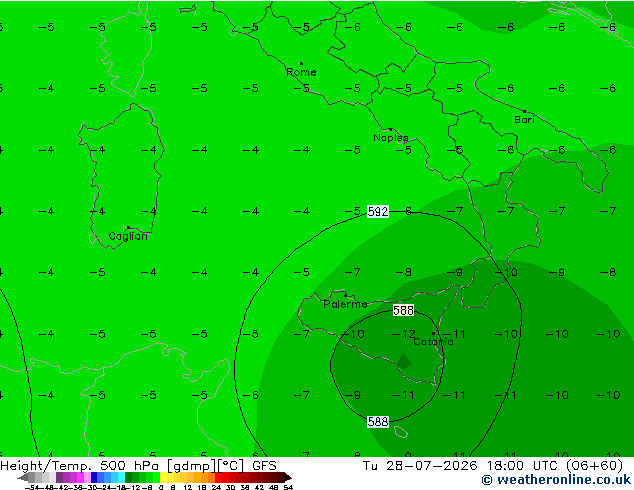Click the 588 contour label below Sicily
Viewport: 634px width, 490px height.
378,422
